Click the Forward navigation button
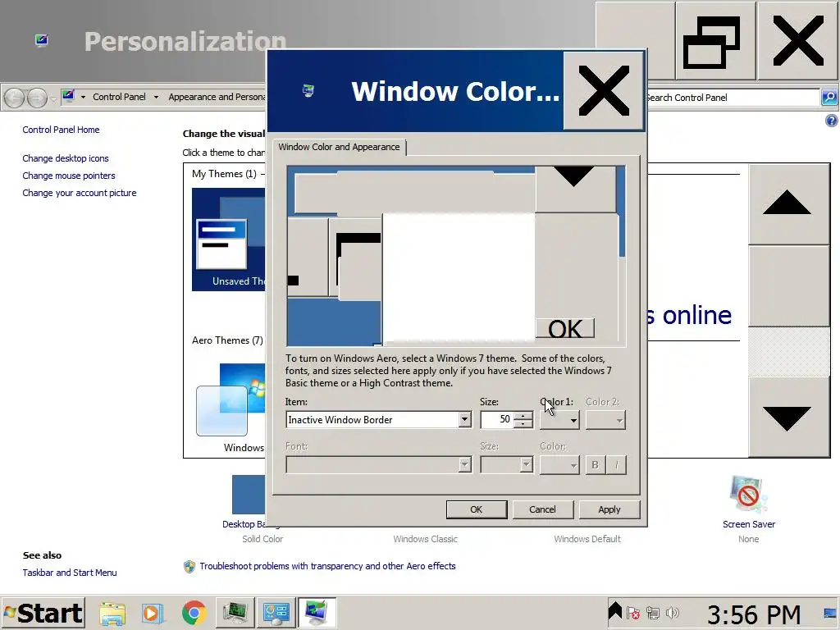The image size is (840, 630). (37, 98)
